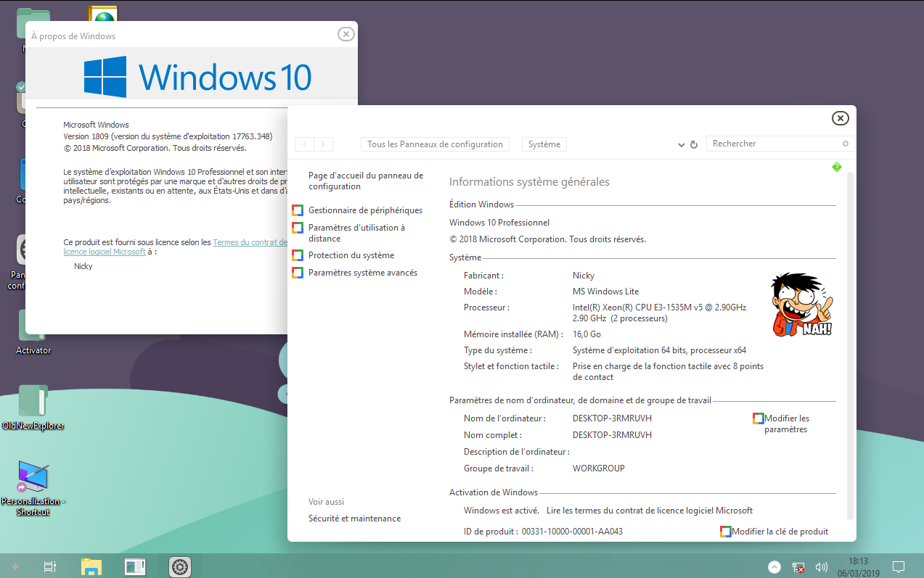The image size is (924, 578).
Task: Click the Start plus button on taskbar
Action: click(15, 566)
